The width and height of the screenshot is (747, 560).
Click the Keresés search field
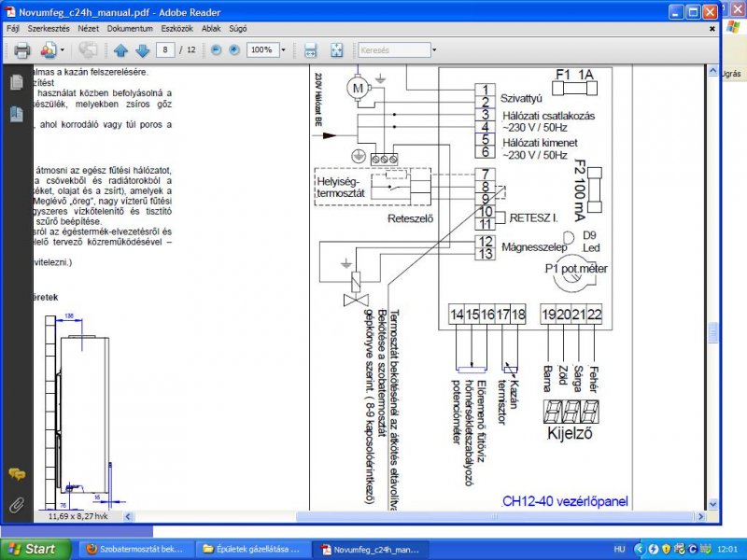[394, 50]
